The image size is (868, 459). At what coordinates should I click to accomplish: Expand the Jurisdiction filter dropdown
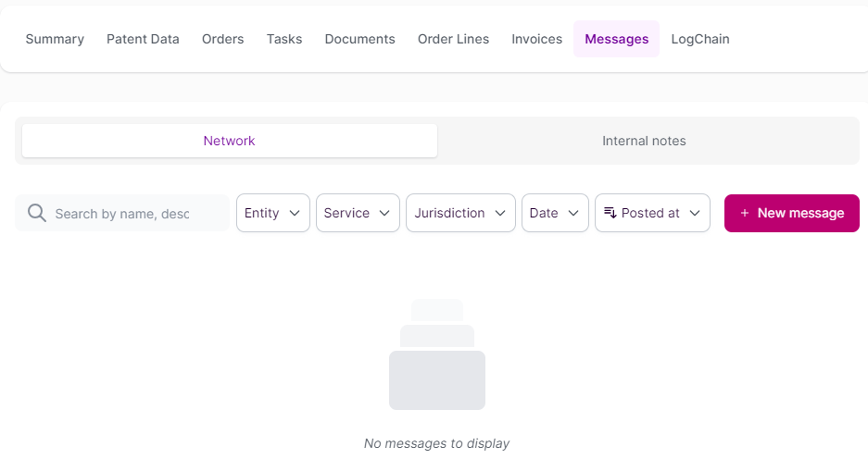click(x=460, y=213)
